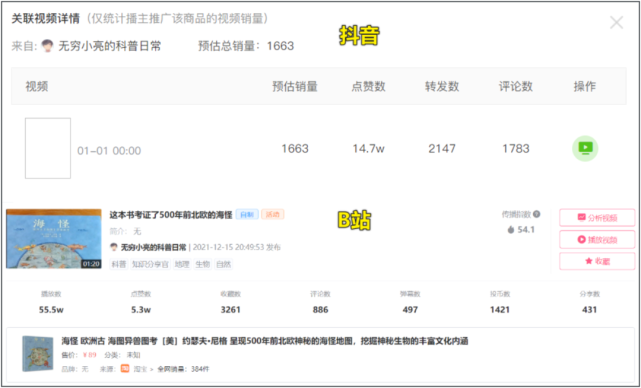Image resolution: width=641 pixels, height=388 pixels.
Task: Select the 自然 tag
Action: (223, 265)
